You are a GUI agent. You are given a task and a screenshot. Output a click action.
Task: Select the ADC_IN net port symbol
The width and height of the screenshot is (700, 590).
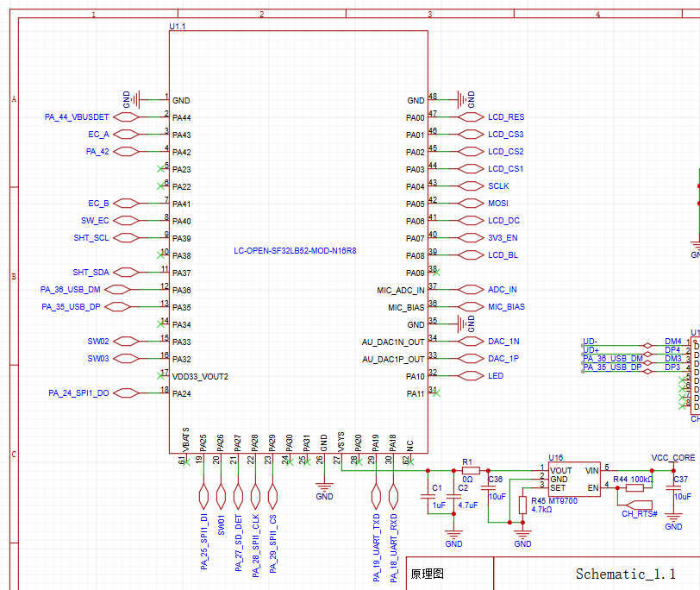coord(471,290)
